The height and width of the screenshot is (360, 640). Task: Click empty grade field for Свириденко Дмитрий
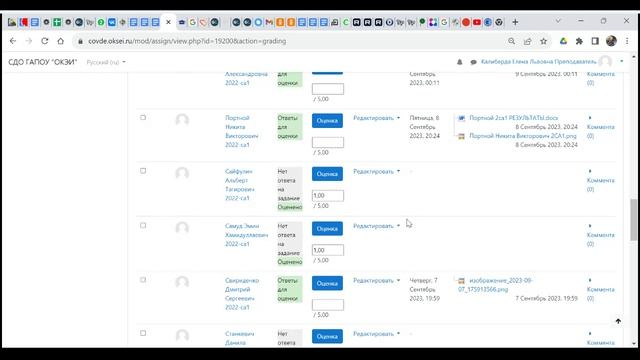pos(328,305)
